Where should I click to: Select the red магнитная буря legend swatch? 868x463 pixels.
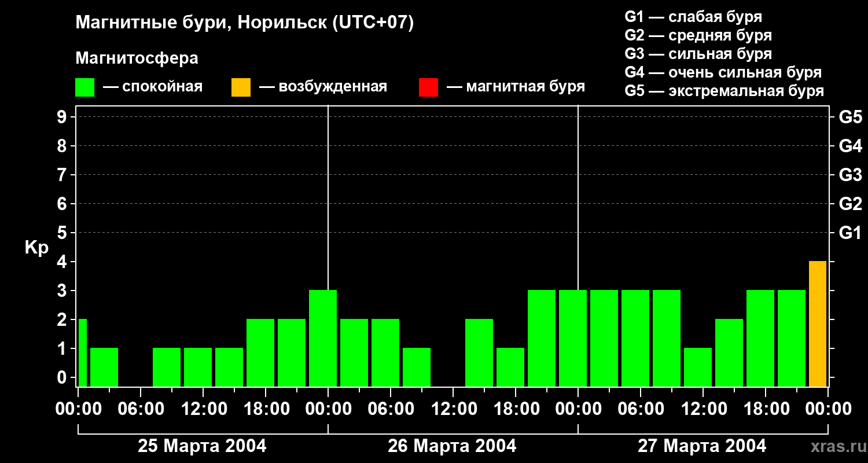click(428, 87)
